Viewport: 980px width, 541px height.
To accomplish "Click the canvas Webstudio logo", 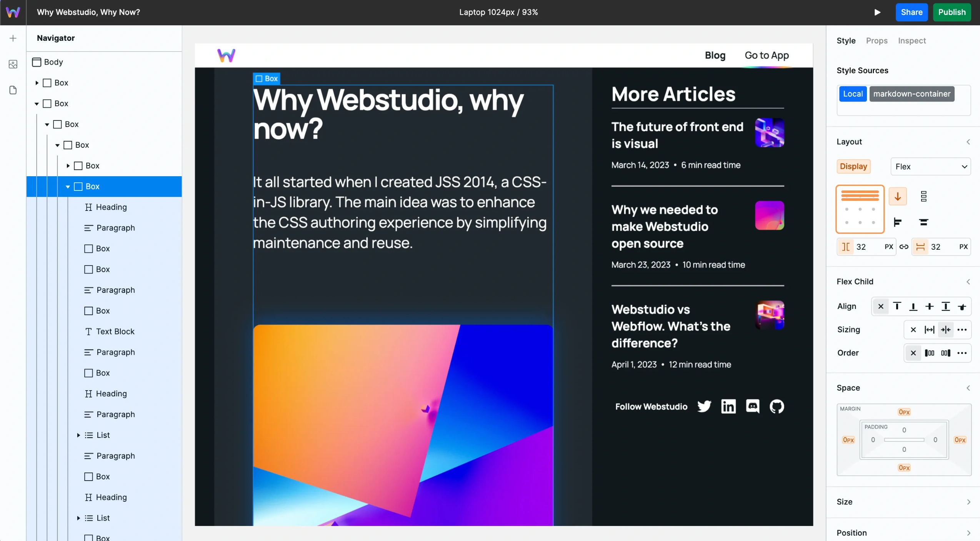I will (x=226, y=55).
